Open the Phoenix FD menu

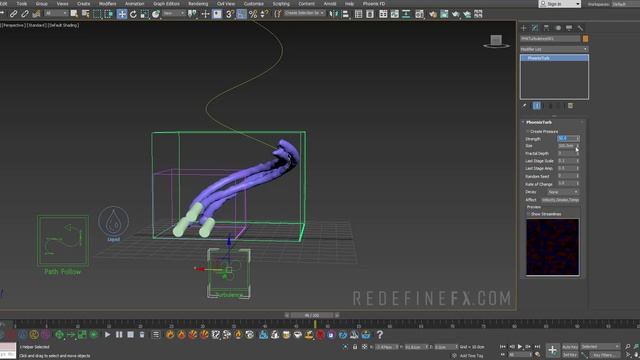[x=373, y=4]
